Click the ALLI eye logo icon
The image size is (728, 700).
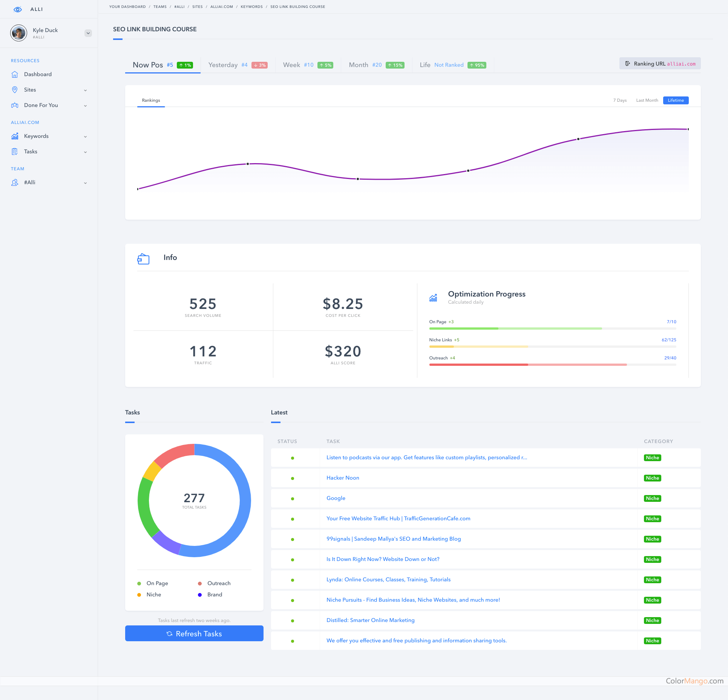coord(18,9)
